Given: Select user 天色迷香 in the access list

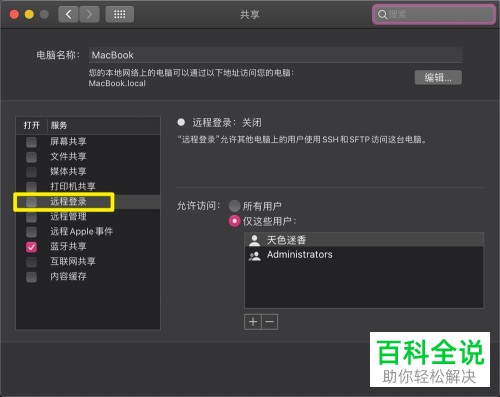Looking at the screenshot, I should (x=364, y=240).
